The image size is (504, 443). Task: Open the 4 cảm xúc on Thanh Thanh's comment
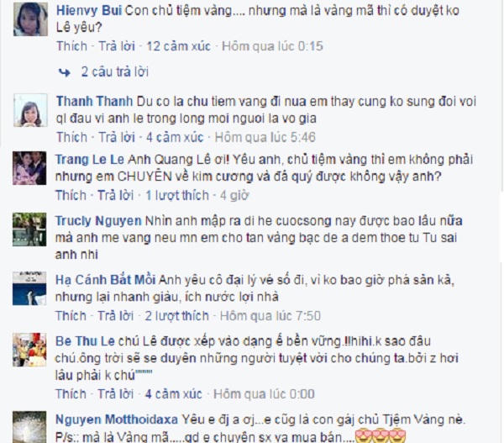click(175, 137)
